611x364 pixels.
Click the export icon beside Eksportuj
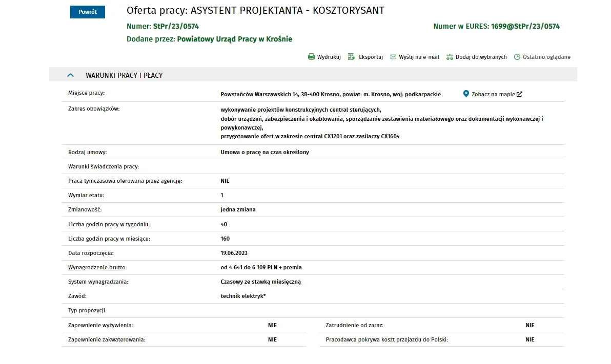pos(351,57)
